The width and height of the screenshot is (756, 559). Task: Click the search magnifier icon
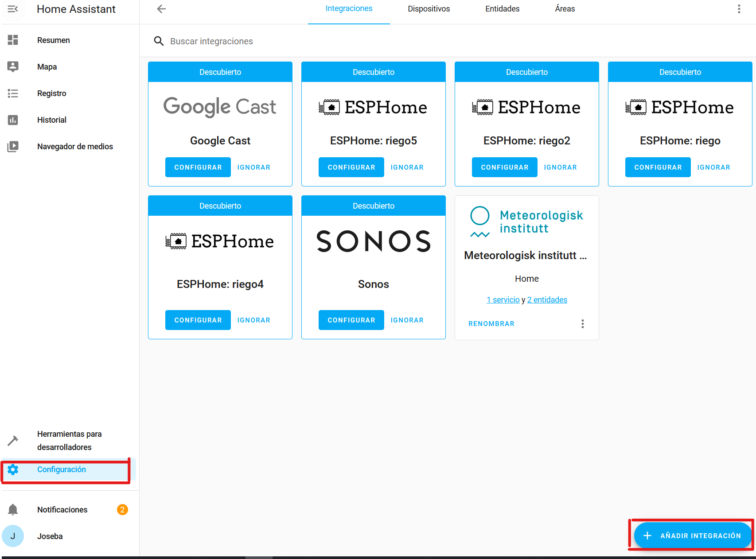pyautogui.click(x=159, y=41)
